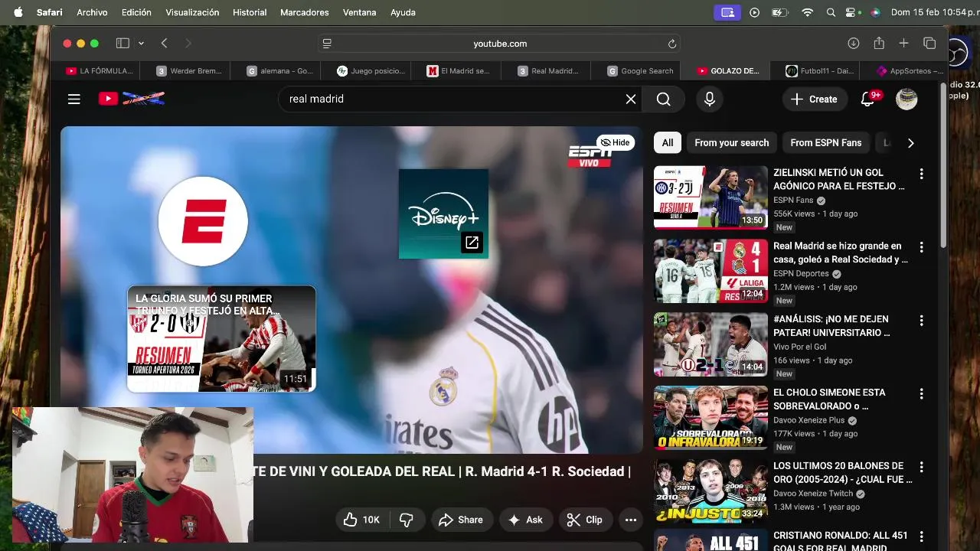Open Control Center in menu bar
980x551 pixels.
852,12
